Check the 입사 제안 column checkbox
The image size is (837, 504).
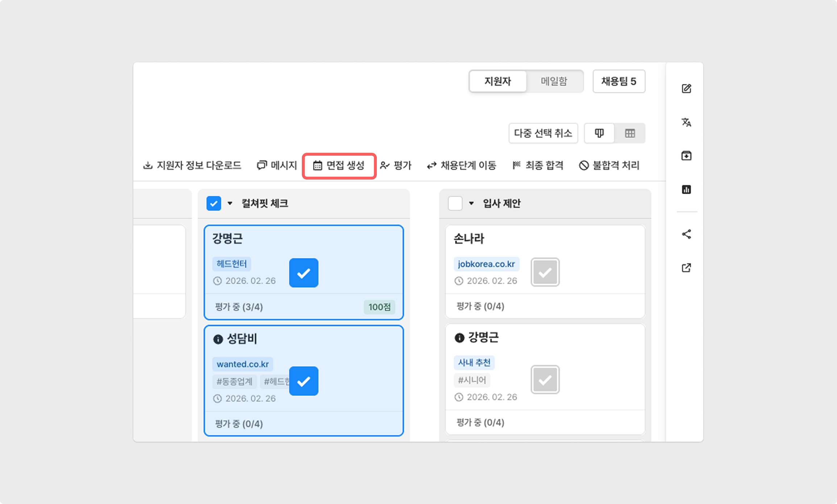(455, 203)
